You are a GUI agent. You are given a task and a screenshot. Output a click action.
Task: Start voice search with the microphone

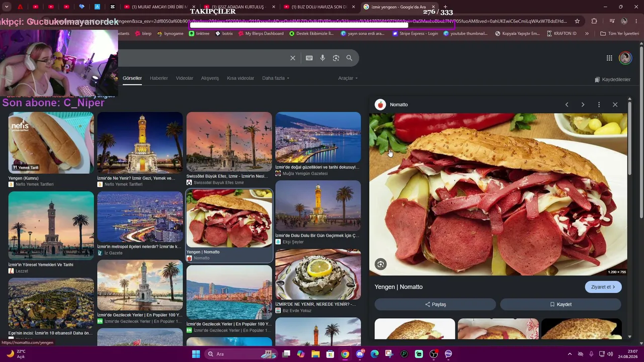[x=323, y=58]
